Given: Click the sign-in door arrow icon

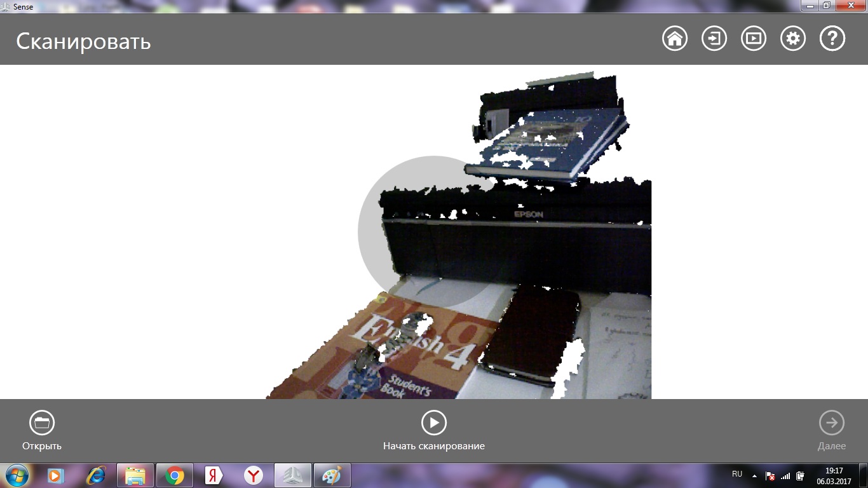Looking at the screenshot, I should (714, 39).
